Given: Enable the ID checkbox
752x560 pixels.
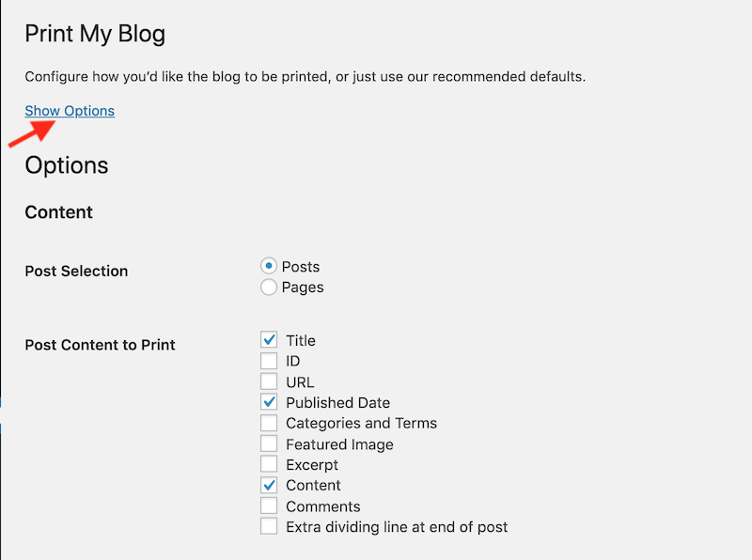Looking at the screenshot, I should point(269,361).
